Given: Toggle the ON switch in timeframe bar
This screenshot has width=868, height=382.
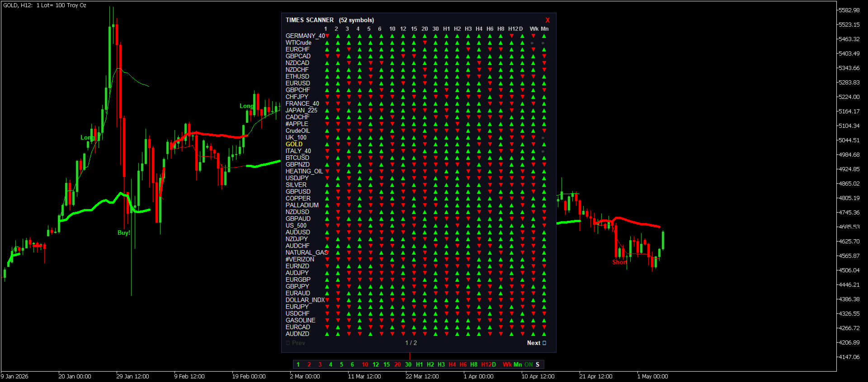Looking at the screenshot, I should [528, 365].
